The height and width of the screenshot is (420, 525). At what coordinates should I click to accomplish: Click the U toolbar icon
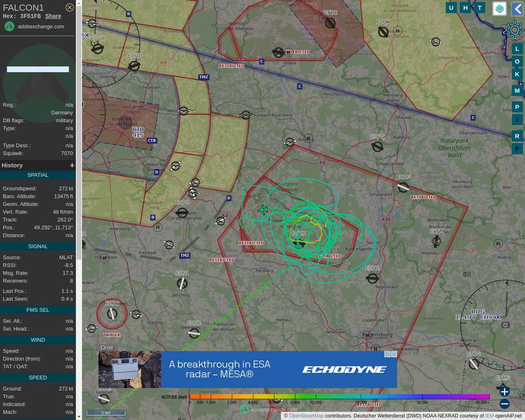tap(451, 7)
